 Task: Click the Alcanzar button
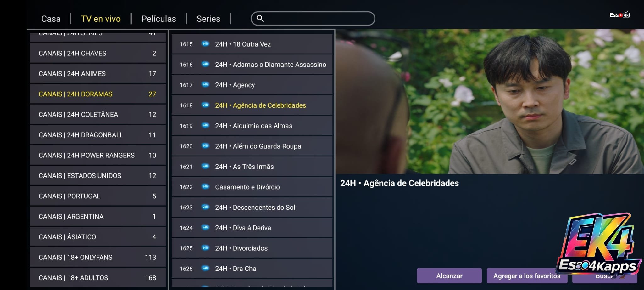[449, 276]
